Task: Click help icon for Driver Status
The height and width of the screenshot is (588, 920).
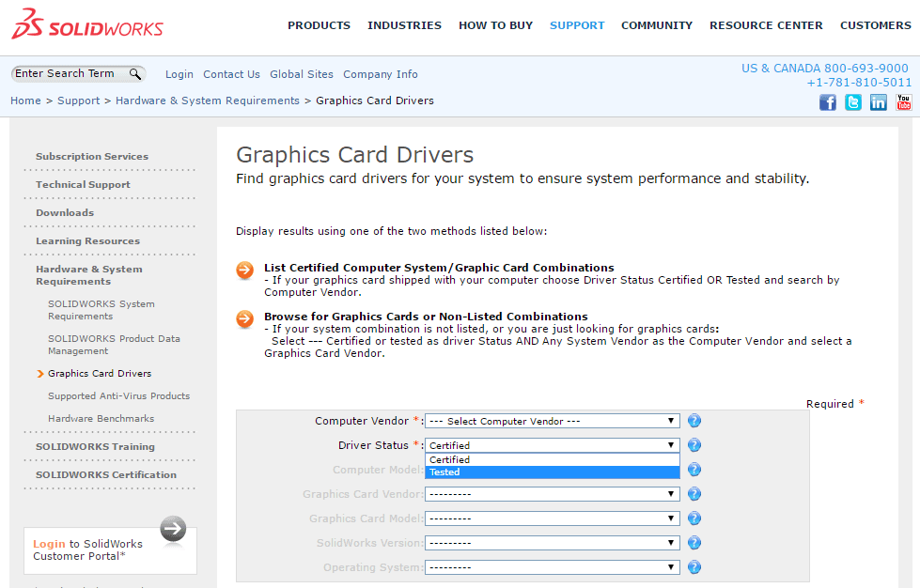Action: point(694,445)
